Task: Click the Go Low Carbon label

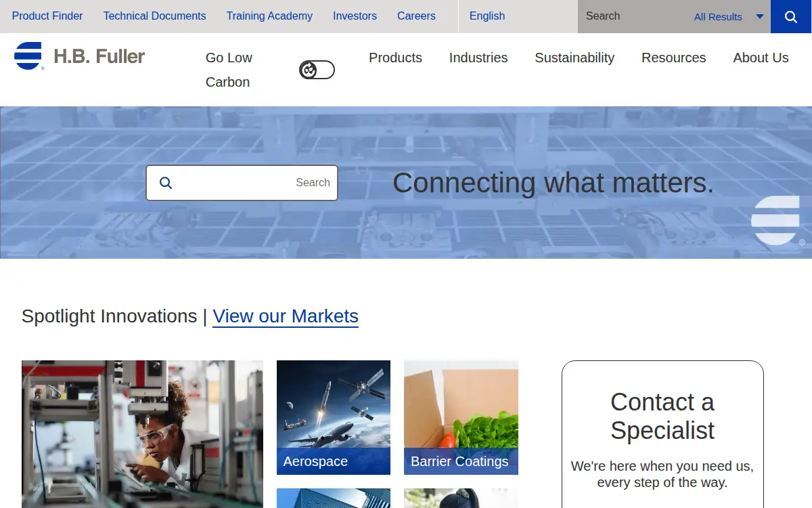Action: [229, 70]
